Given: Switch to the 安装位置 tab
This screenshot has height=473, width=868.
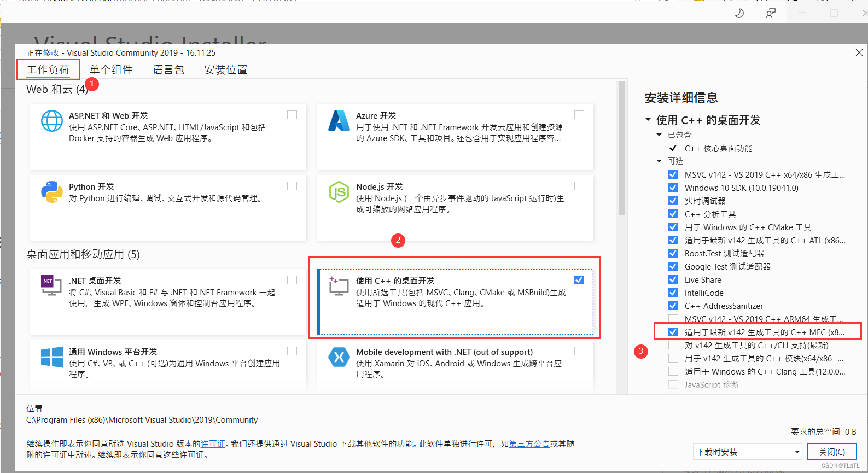Looking at the screenshot, I should click(226, 69).
